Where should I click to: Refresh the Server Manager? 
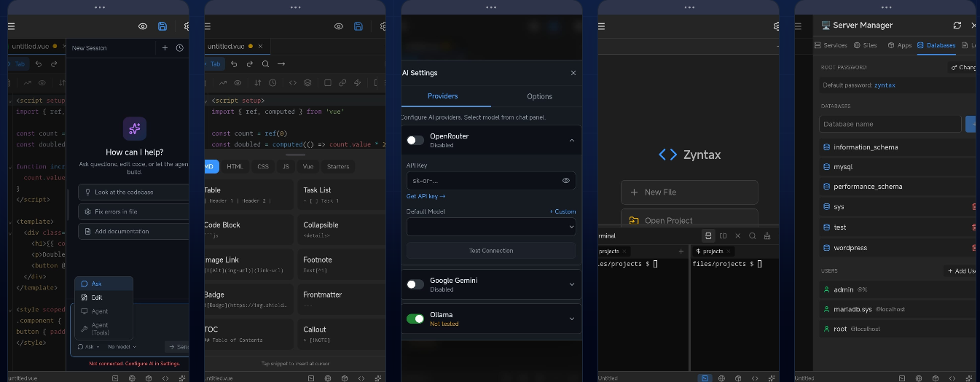957,25
